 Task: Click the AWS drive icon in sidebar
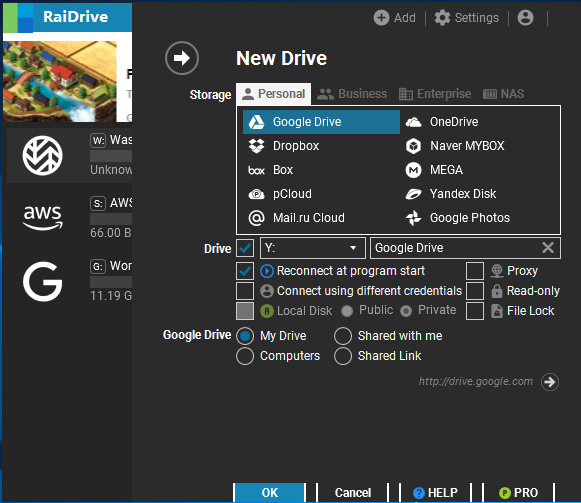(43, 218)
